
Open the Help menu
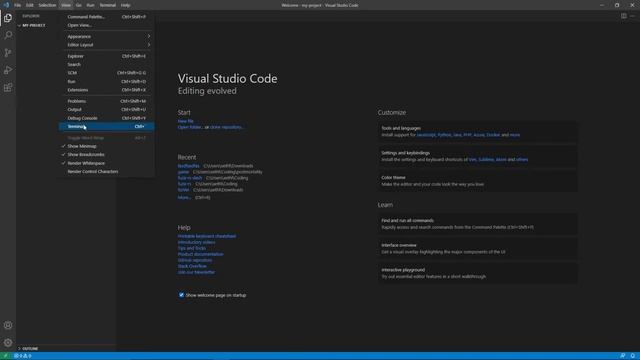click(126, 5)
